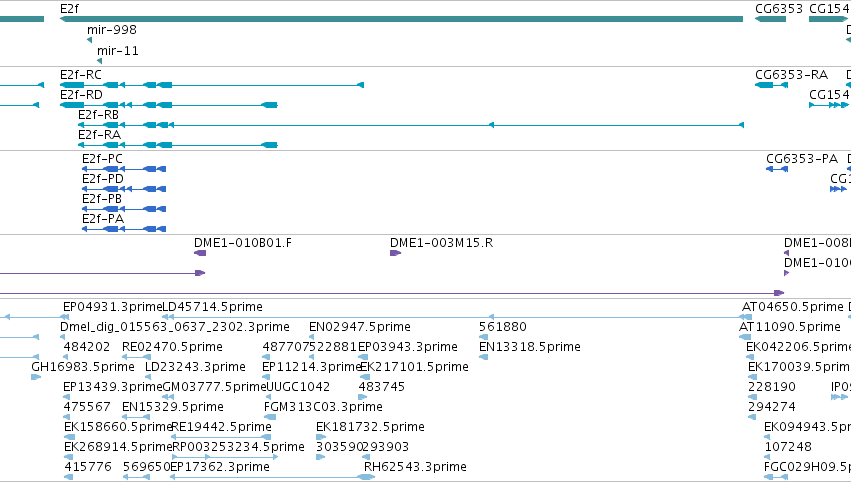
Task: Click the DME1-003M15.R clone label
Action: pos(441,243)
